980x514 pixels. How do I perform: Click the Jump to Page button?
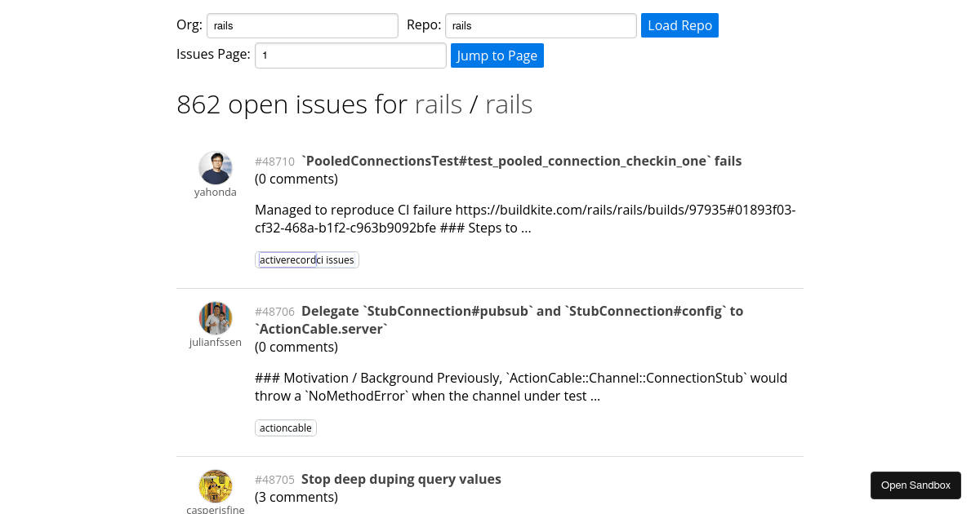[x=497, y=55]
